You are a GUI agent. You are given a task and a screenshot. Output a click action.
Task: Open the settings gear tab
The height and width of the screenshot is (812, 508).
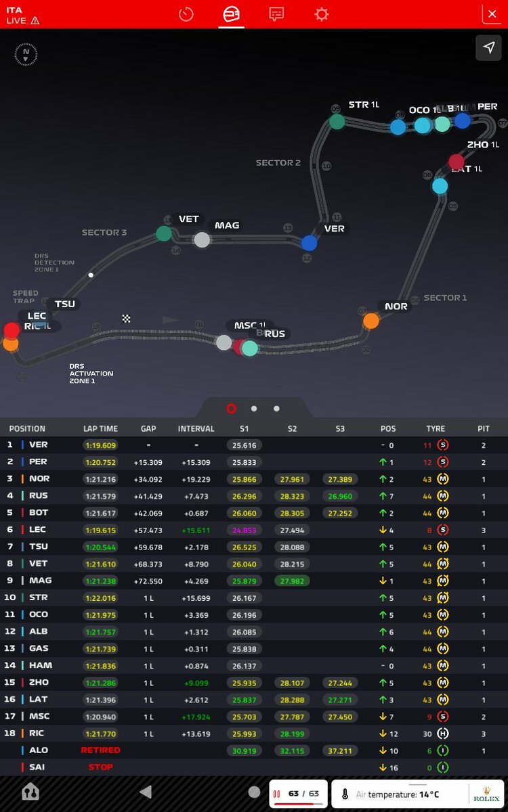pyautogui.click(x=321, y=14)
